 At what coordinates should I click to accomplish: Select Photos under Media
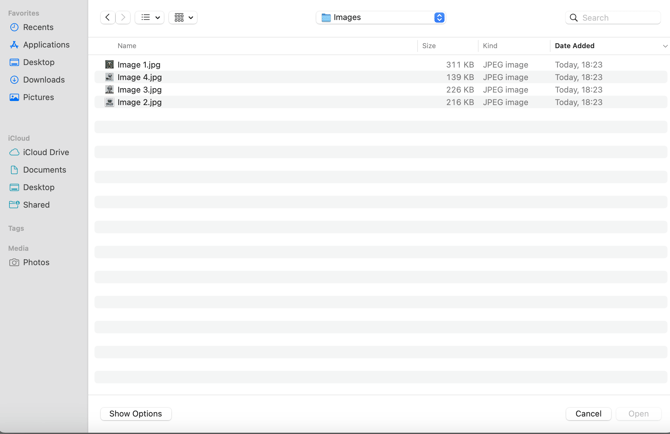(36, 262)
